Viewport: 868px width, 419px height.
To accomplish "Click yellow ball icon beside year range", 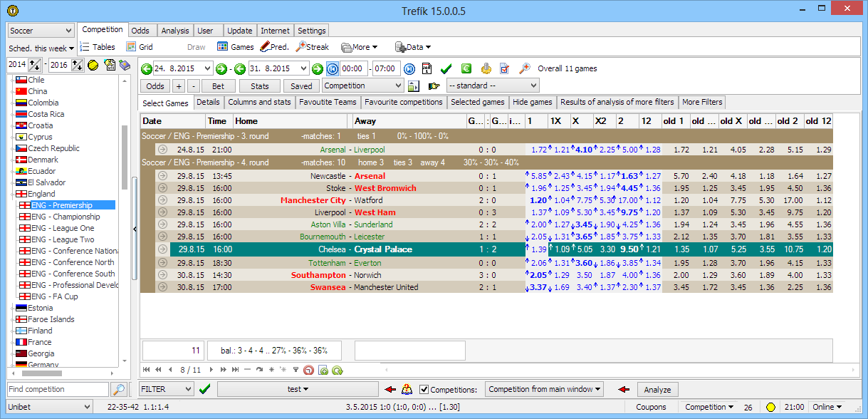I will pos(93,65).
